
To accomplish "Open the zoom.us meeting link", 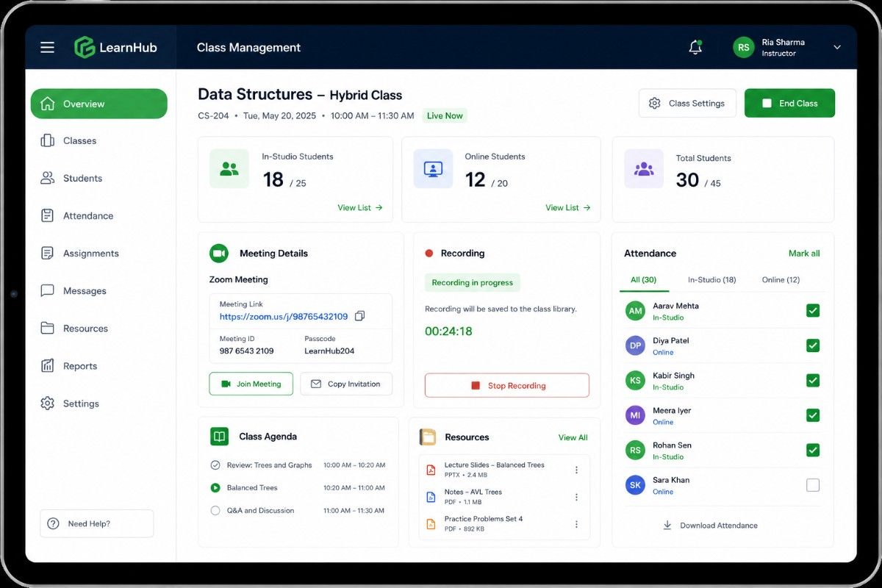I will pyautogui.click(x=284, y=316).
